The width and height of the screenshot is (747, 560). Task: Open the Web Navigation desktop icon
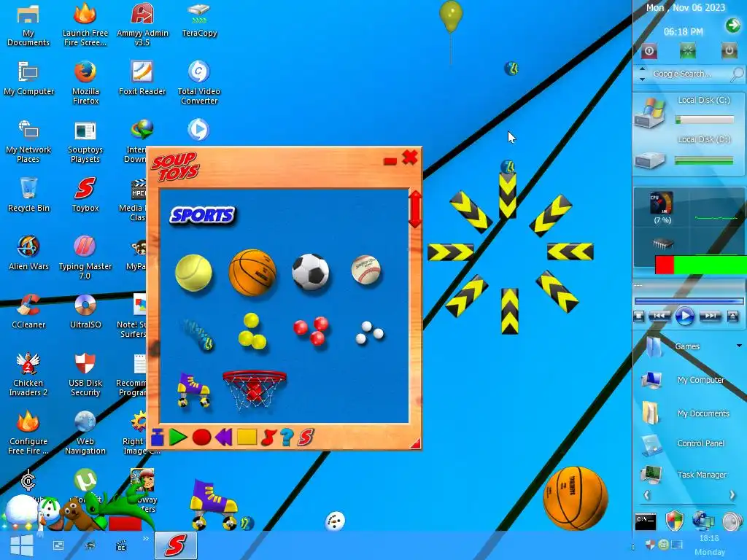(x=85, y=432)
